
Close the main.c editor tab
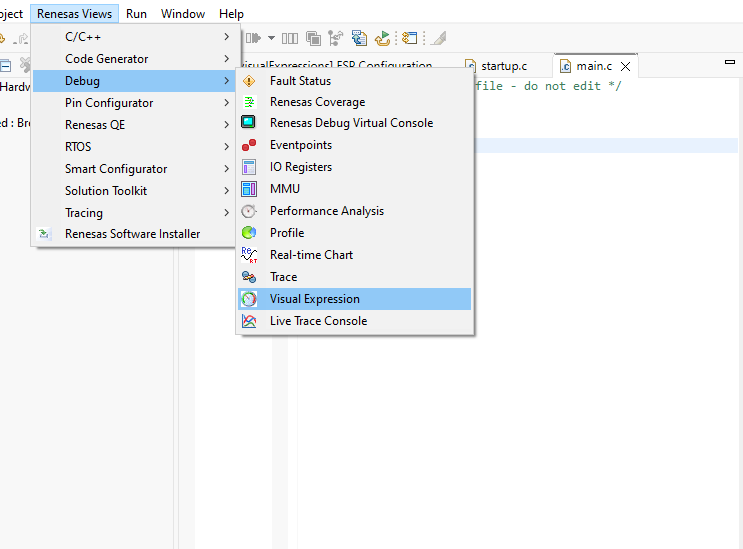[625, 67]
